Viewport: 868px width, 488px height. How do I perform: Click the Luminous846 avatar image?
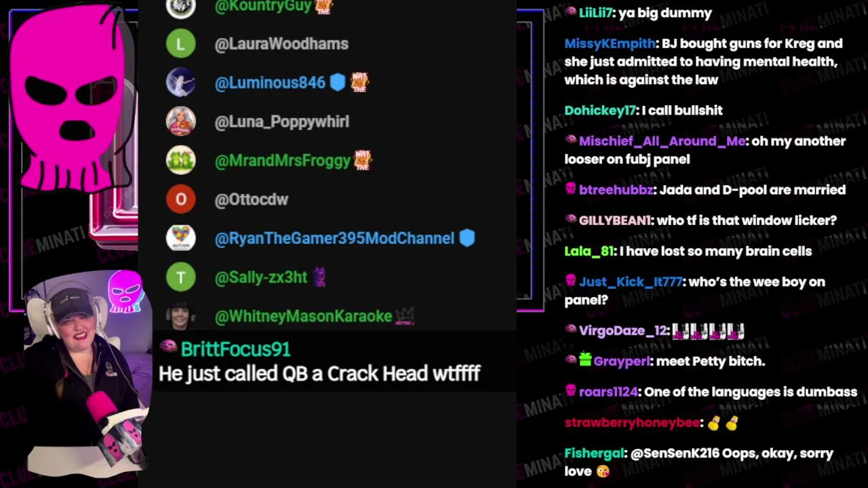click(181, 83)
